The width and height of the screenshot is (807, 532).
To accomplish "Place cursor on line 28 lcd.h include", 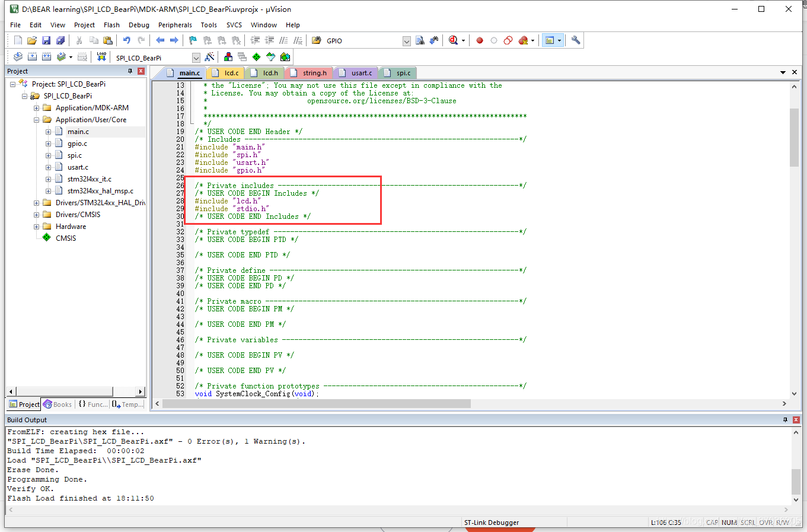I will [x=228, y=201].
